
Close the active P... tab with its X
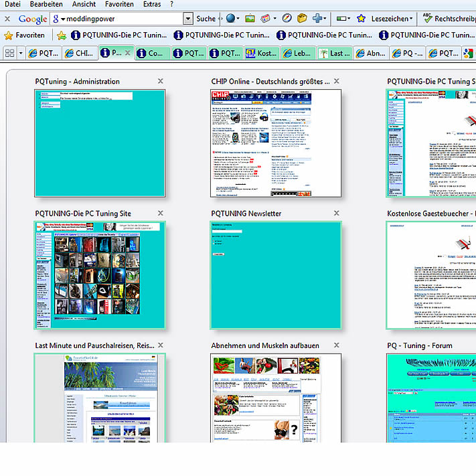pyautogui.click(x=128, y=53)
